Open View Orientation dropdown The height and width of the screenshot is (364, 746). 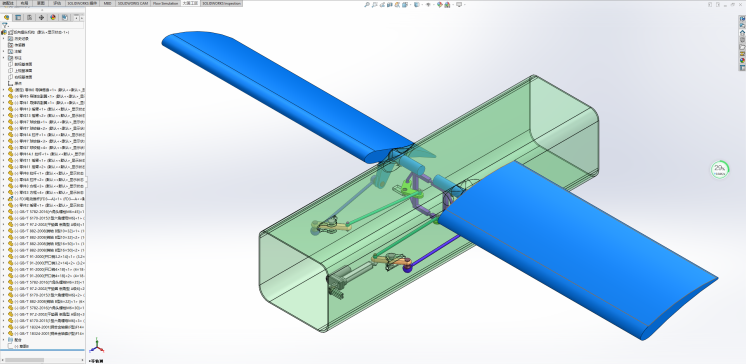tap(407, 5)
